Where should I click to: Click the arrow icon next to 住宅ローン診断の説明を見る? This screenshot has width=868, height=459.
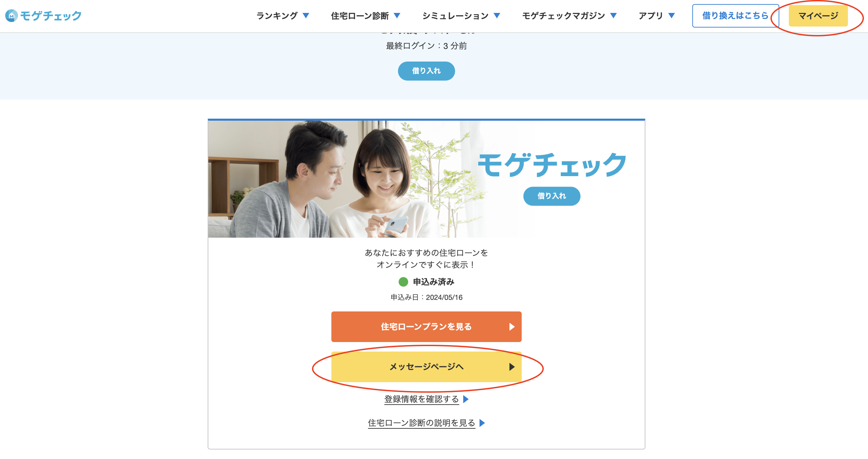click(x=481, y=423)
